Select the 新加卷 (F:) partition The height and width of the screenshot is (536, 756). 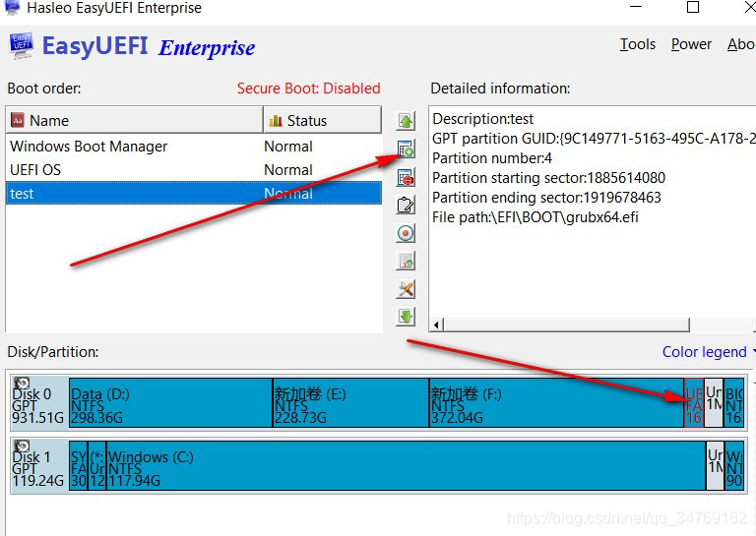point(556,402)
